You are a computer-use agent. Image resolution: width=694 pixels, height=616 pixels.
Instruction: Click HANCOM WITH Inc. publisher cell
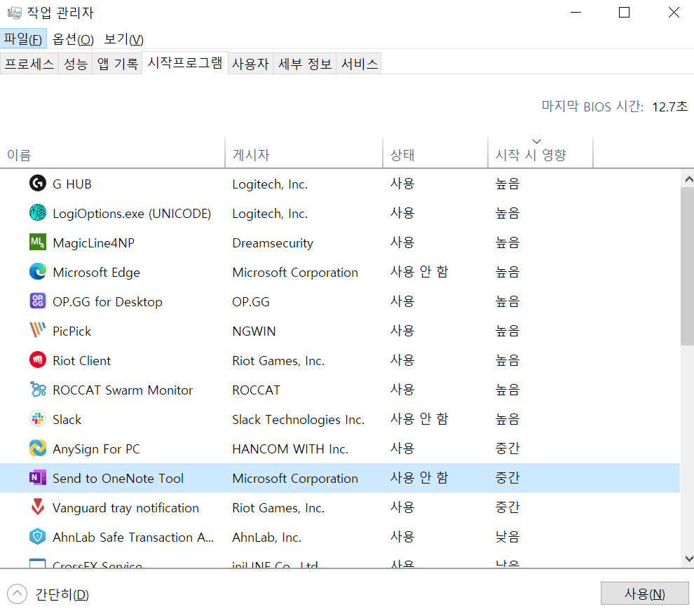[x=290, y=449]
